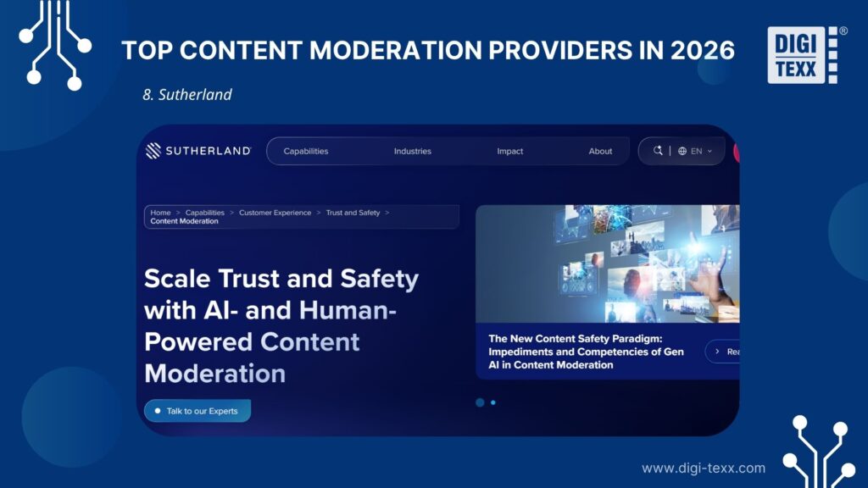
Task: Click the Digi-Texx logo
Action: click(x=806, y=55)
